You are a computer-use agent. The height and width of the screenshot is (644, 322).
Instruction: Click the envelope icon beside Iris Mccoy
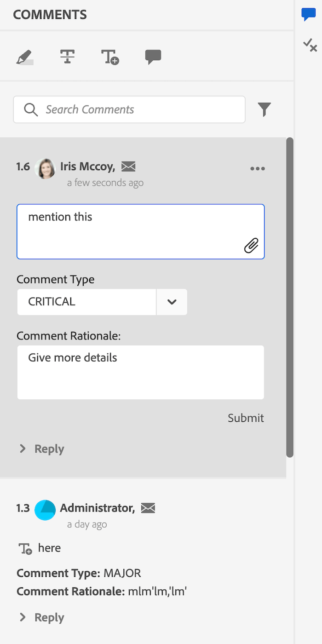128,167
